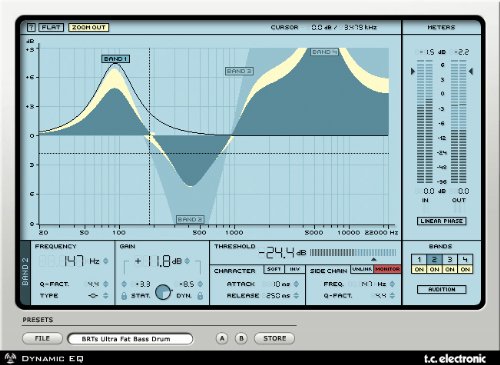The height and width of the screenshot is (365, 500).
Task: Adjust the band Q-FACT. 4.4 stepper
Action: click(106, 284)
